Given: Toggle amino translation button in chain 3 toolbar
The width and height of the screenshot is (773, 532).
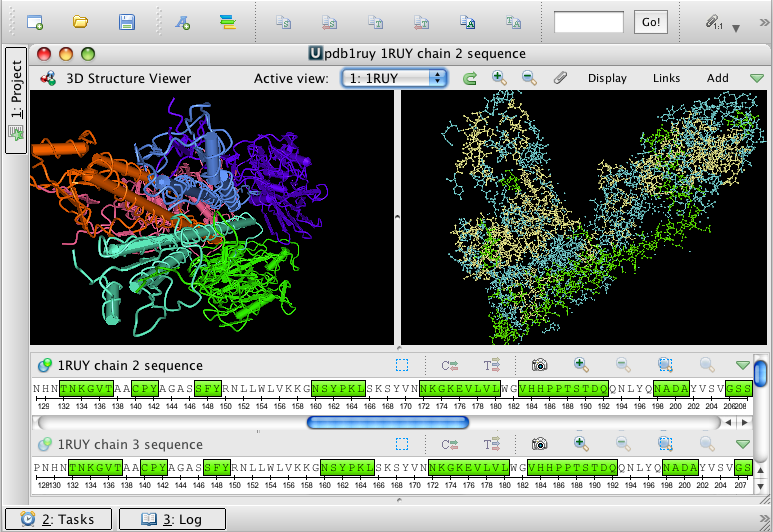Looking at the screenshot, I should click(x=491, y=444).
